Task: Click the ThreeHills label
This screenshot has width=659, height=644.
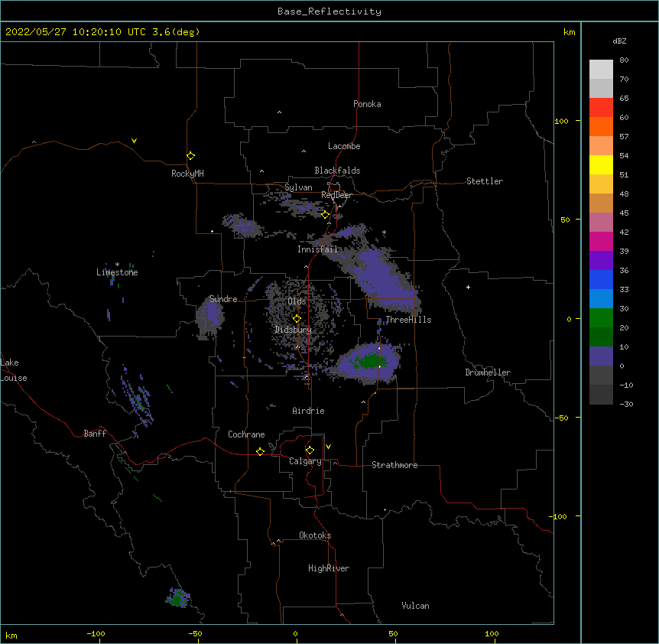Action: coord(408,320)
